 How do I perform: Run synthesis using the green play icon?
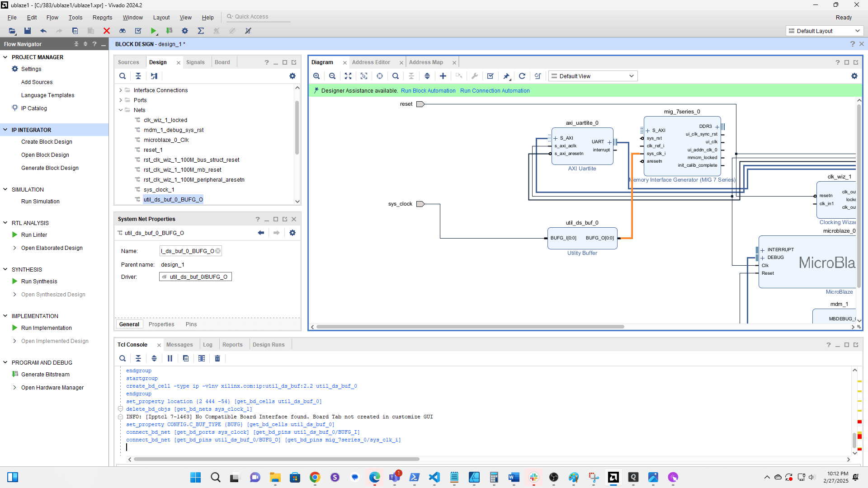tap(154, 31)
